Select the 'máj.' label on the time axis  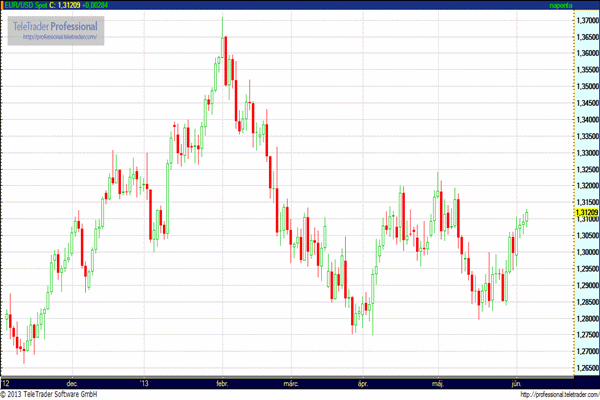[437, 383]
